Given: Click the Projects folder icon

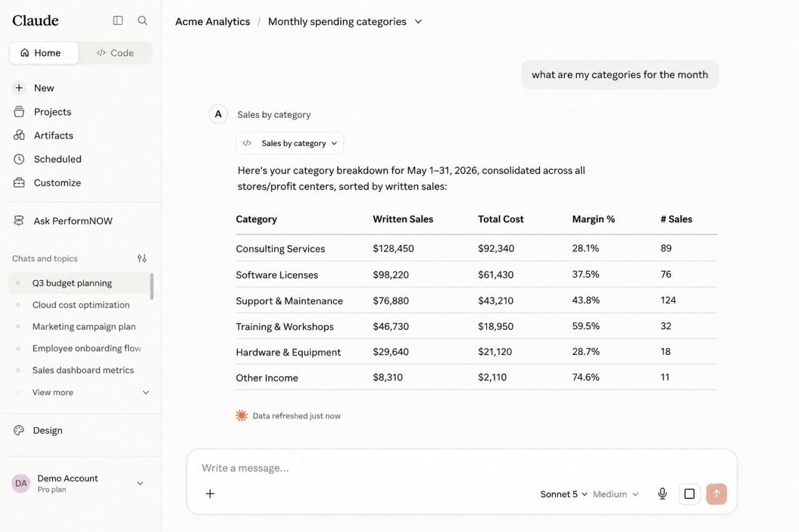Looking at the screenshot, I should click(x=19, y=112).
